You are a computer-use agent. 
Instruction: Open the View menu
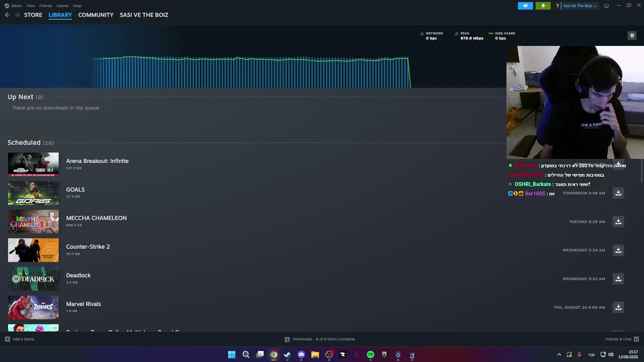click(31, 6)
